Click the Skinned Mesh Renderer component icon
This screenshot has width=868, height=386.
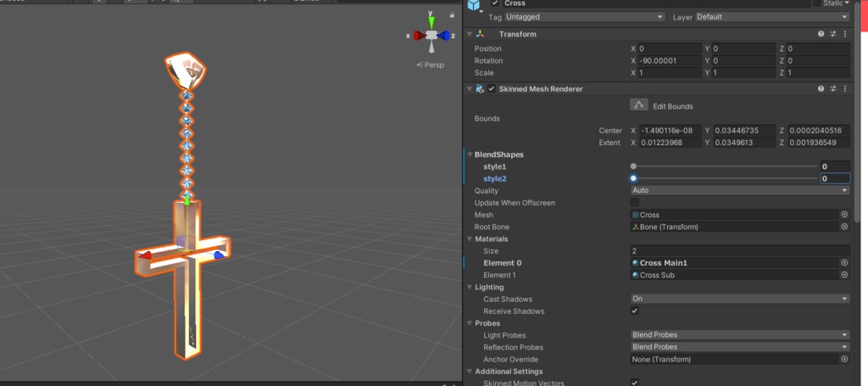pyautogui.click(x=480, y=88)
